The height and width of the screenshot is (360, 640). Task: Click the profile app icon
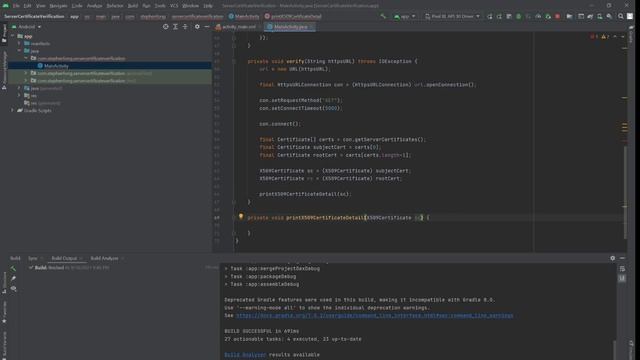coord(538,16)
